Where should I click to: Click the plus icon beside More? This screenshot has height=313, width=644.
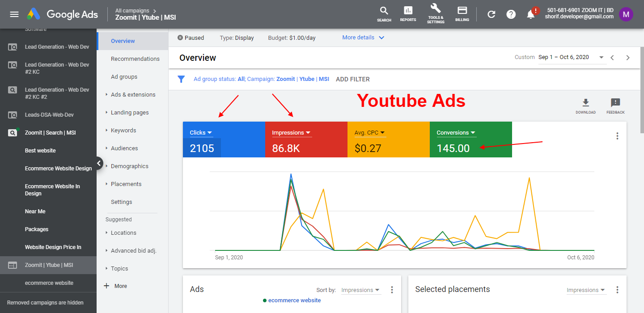click(106, 286)
